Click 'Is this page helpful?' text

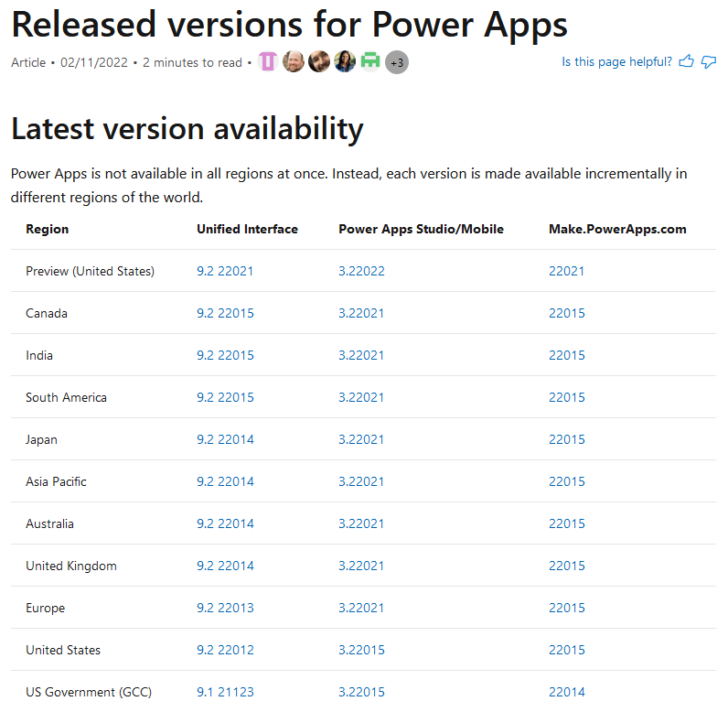click(617, 61)
